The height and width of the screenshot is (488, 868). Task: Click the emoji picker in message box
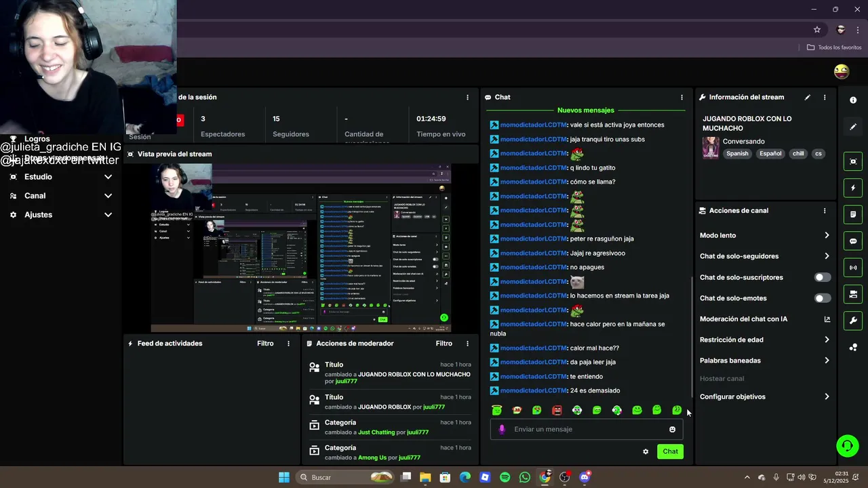click(672, 429)
